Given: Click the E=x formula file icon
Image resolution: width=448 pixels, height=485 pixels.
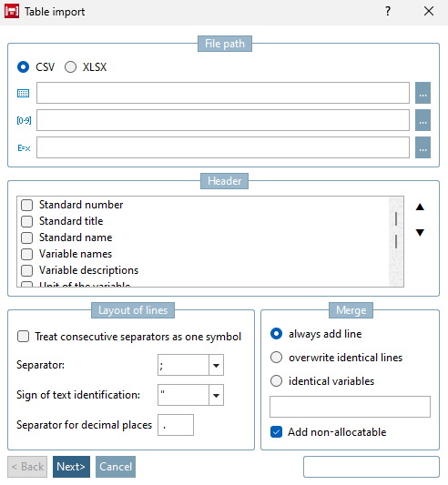Looking at the screenshot, I should pyautogui.click(x=24, y=147).
